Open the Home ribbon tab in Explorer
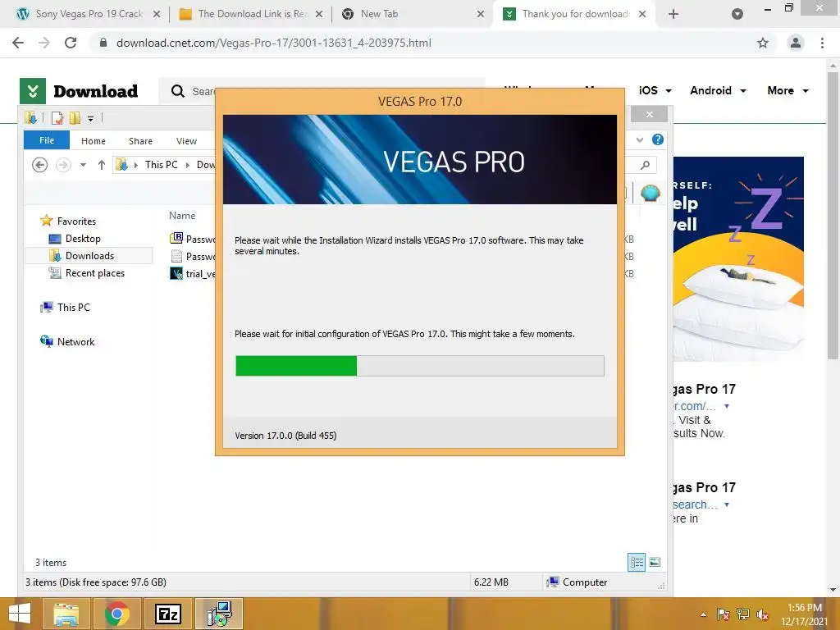The image size is (840, 630). [94, 141]
